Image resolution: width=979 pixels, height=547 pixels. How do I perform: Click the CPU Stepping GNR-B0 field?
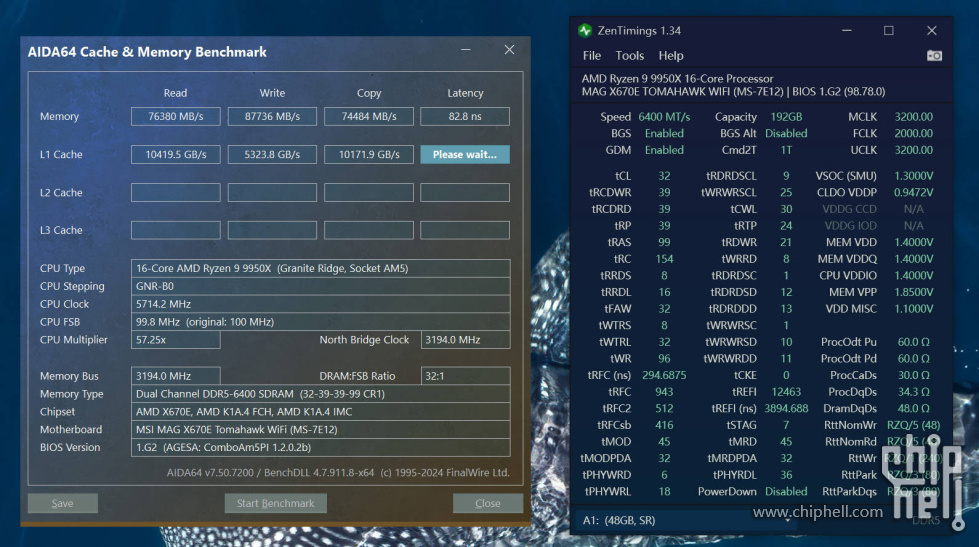click(320, 286)
